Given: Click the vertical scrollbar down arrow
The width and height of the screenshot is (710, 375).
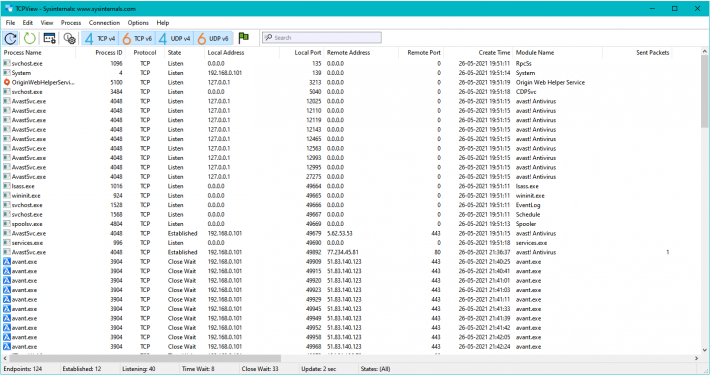Looking at the screenshot, I should pos(705,350).
